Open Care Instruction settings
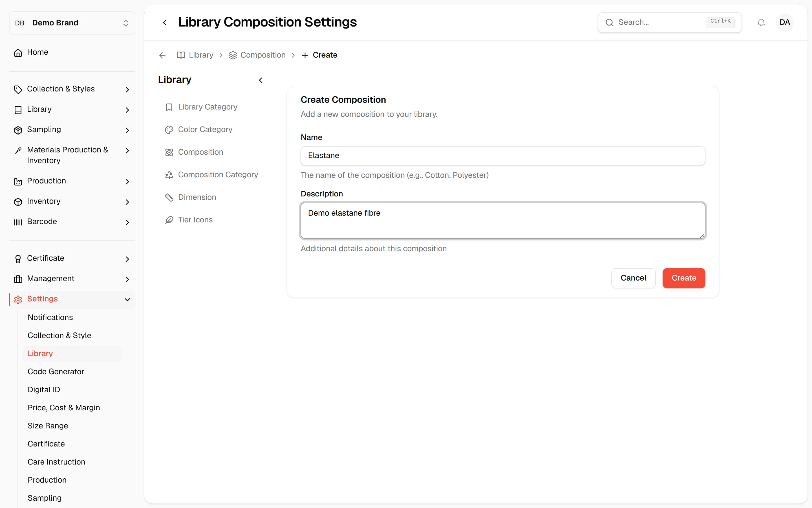 point(56,462)
